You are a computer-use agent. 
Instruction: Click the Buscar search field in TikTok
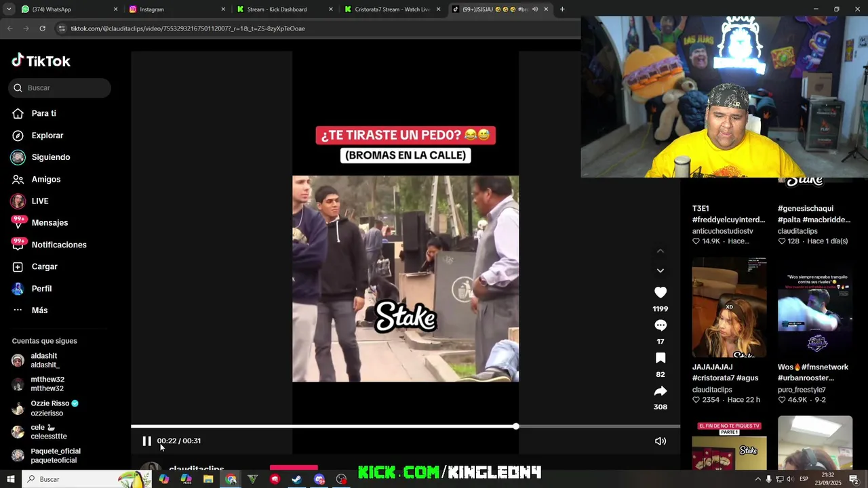click(60, 88)
